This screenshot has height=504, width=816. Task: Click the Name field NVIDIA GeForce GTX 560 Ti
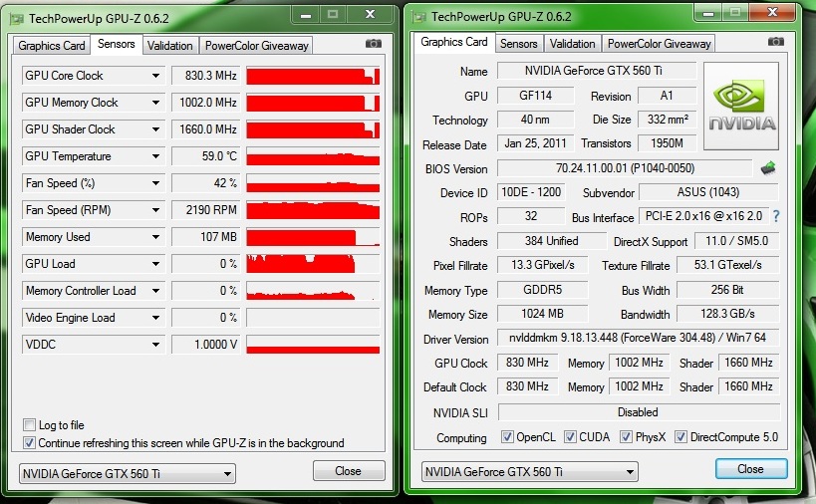click(597, 71)
